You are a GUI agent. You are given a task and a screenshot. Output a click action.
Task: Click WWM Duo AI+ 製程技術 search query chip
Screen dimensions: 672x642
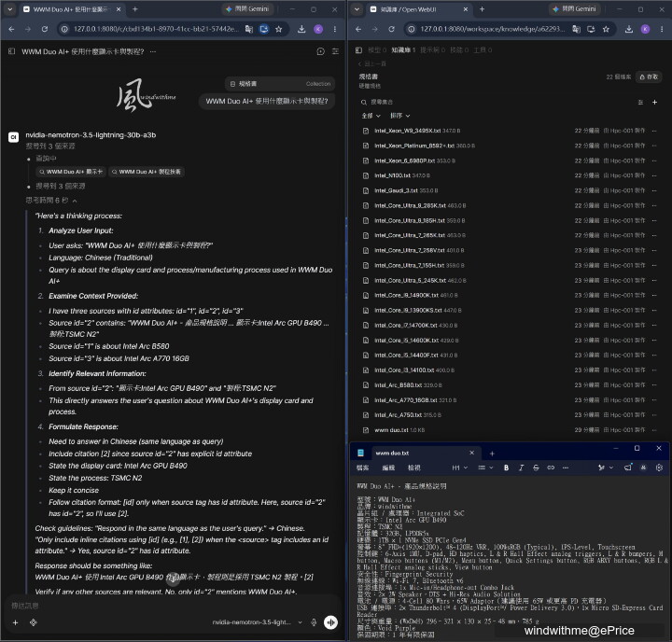coord(147,172)
